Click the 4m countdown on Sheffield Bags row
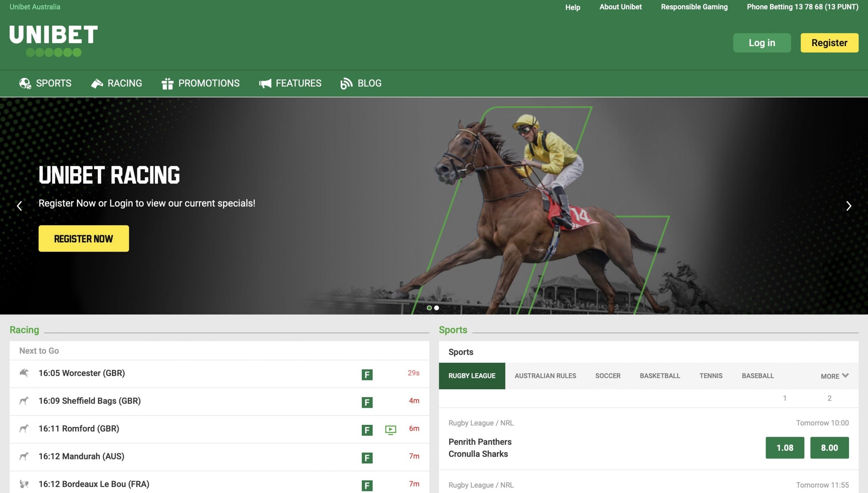This screenshot has height=493, width=868. pyautogui.click(x=414, y=401)
